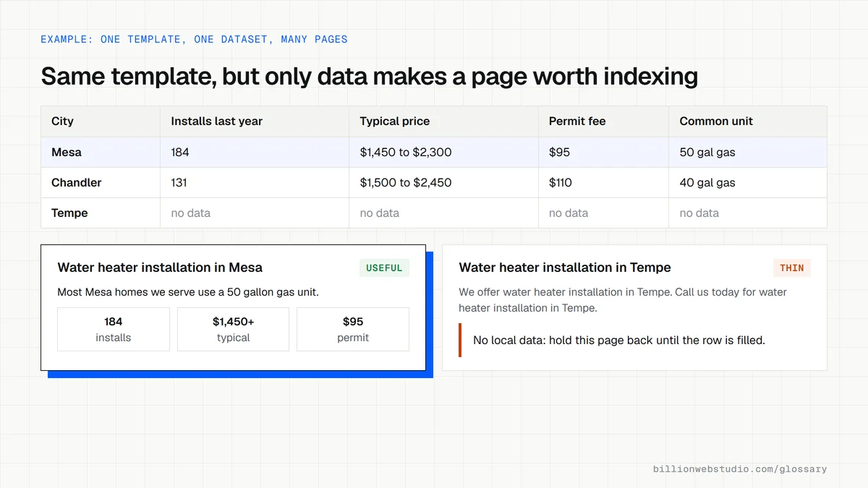This screenshot has height=488, width=868.
Task: Click the 'THIN' badge on the Tempe card
Action: [x=792, y=268]
